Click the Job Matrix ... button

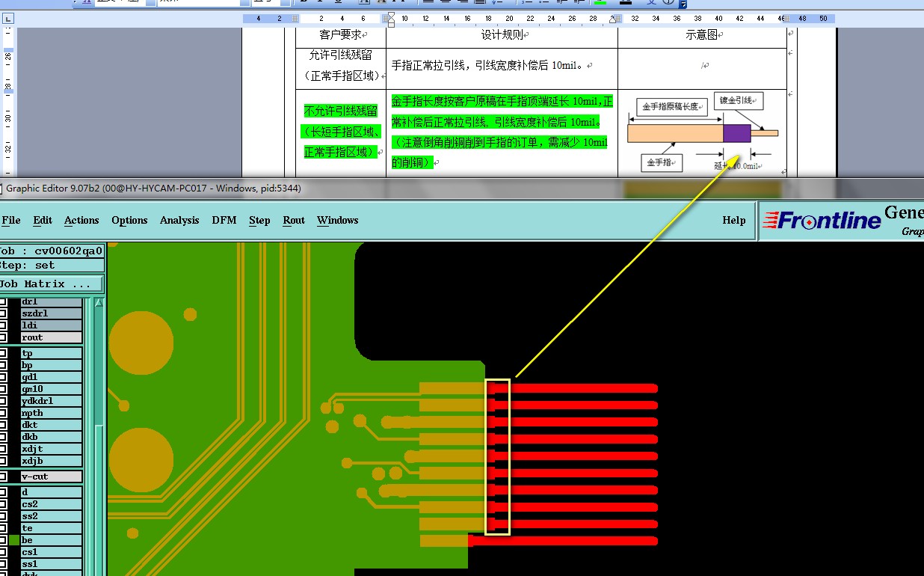[x=52, y=284]
